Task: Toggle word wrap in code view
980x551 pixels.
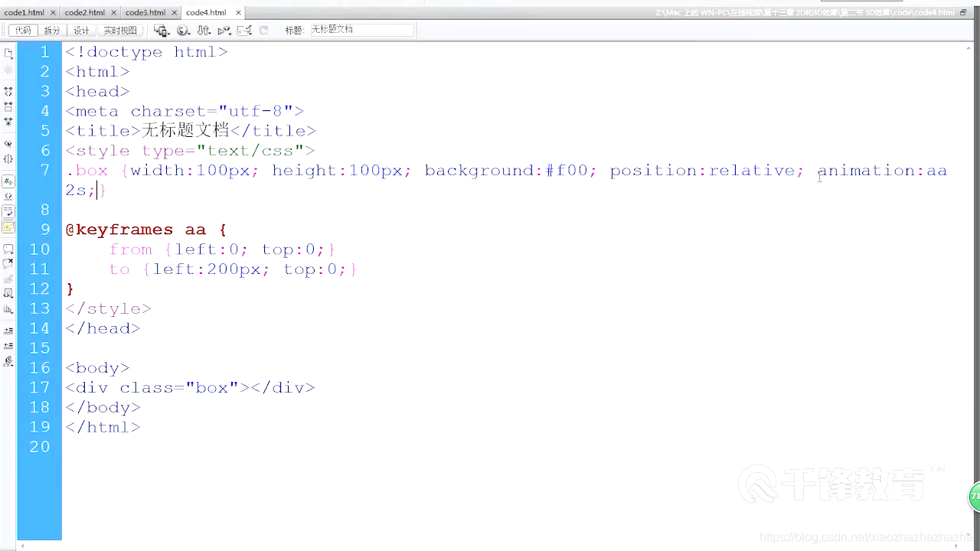Action: click(x=8, y=211)
